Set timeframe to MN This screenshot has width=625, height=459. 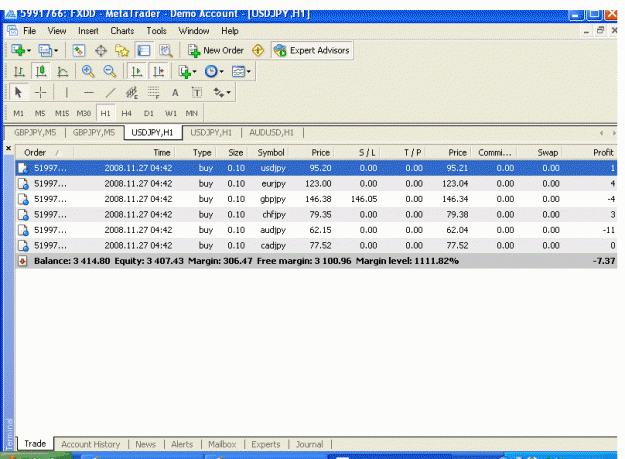192,114
